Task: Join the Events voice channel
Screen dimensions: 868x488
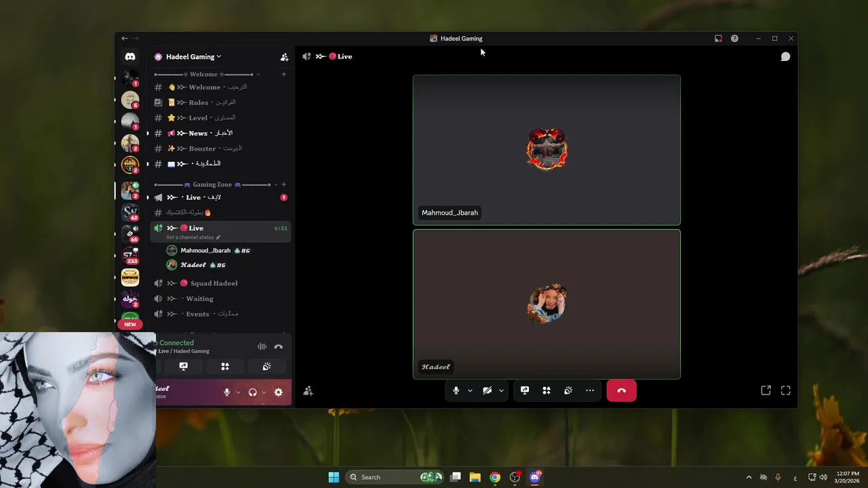Action: coord(220,314)
